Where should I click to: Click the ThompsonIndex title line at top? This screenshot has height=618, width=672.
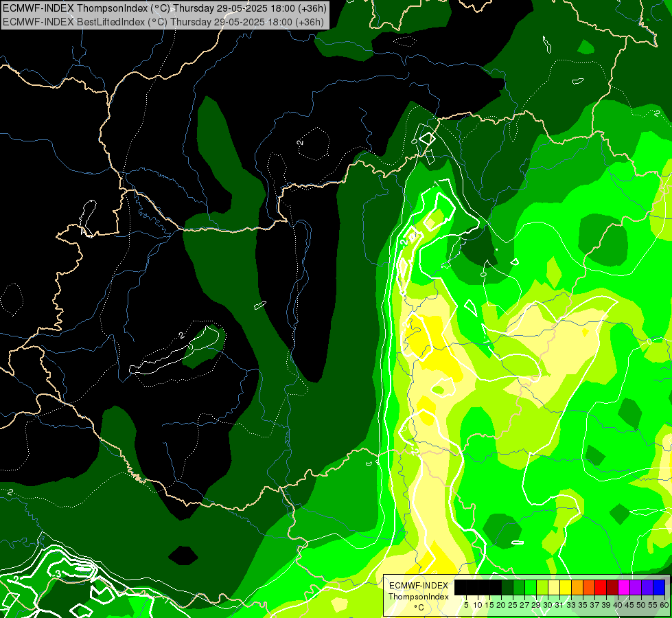(x=165, y=8)
